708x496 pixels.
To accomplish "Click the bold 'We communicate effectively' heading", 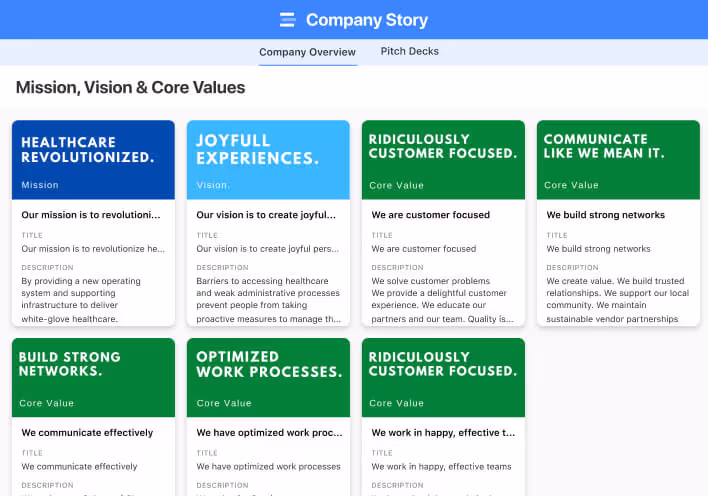I will [x=87, y=433].
